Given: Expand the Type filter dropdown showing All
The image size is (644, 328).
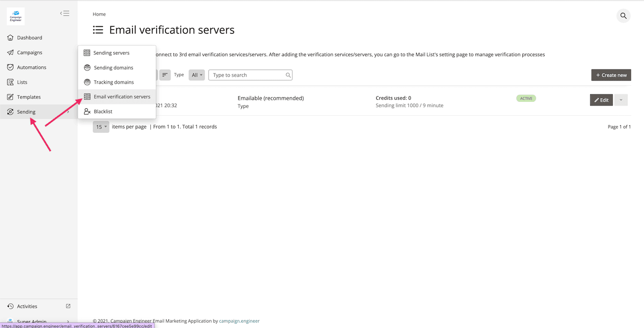Looking at the screenshot, I should [196, 75].
